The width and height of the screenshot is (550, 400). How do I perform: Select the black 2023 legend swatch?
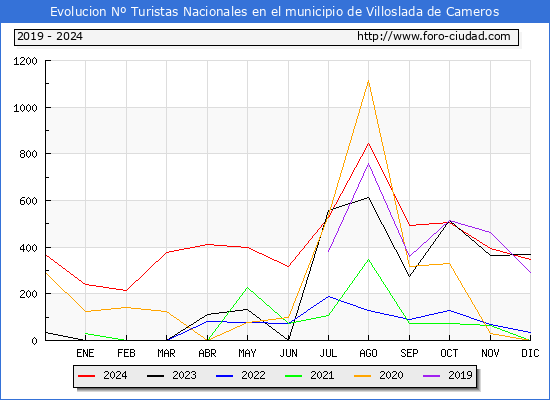pos(155,376)
